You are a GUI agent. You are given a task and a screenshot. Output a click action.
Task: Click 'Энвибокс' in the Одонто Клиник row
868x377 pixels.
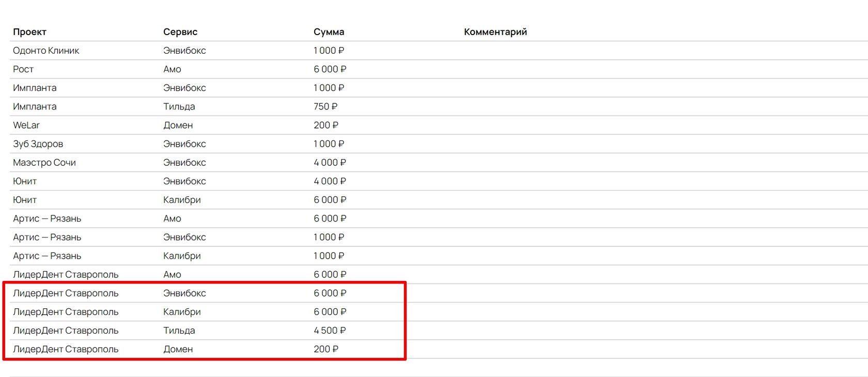point(184,51)
